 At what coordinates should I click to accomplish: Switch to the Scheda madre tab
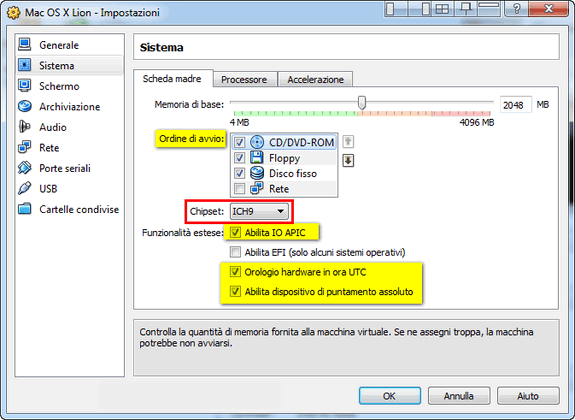[x=172, y=78]
